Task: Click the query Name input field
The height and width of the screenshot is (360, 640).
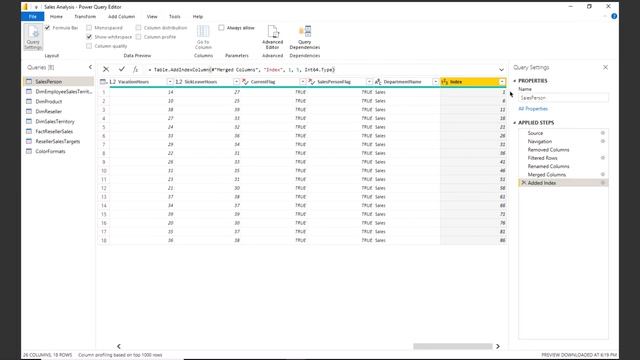Action: [x=563, y=98]
